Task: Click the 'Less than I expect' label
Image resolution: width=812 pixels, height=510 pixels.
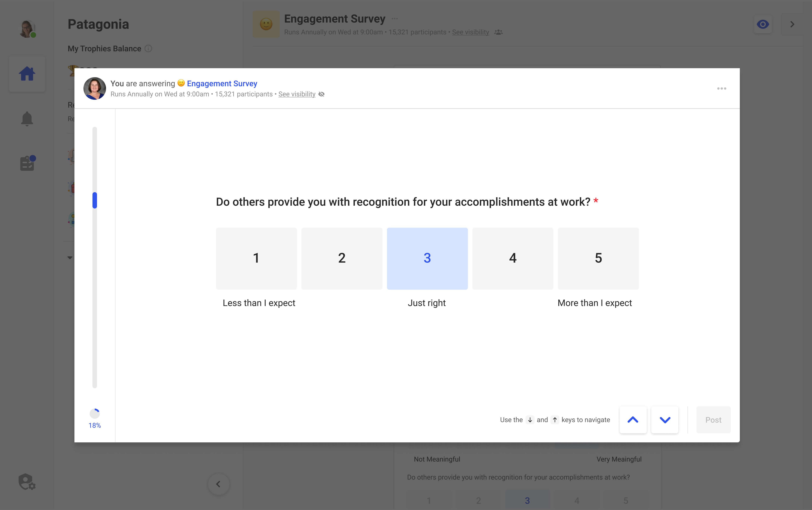Action: (259, 303)
